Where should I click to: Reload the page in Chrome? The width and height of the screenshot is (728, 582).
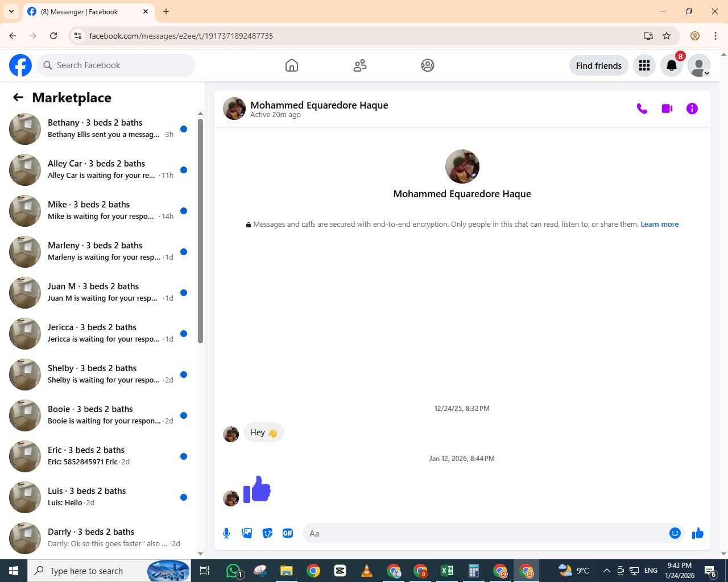tap(53, 36)
